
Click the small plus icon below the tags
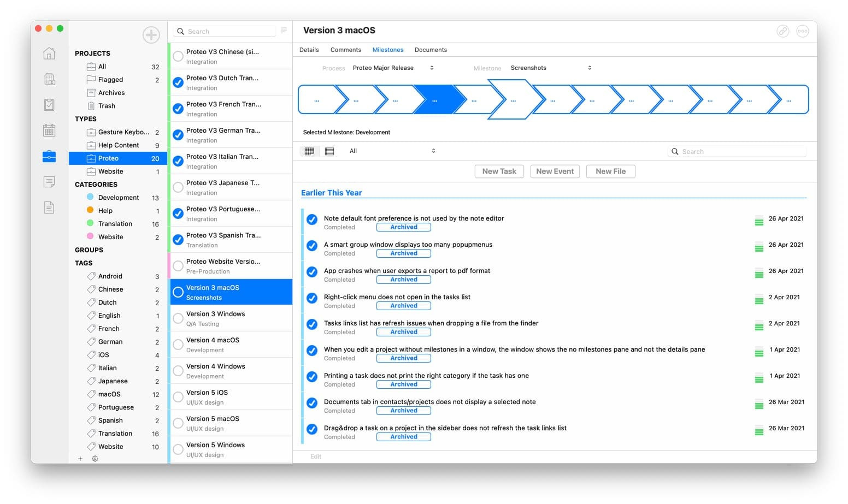80,459
